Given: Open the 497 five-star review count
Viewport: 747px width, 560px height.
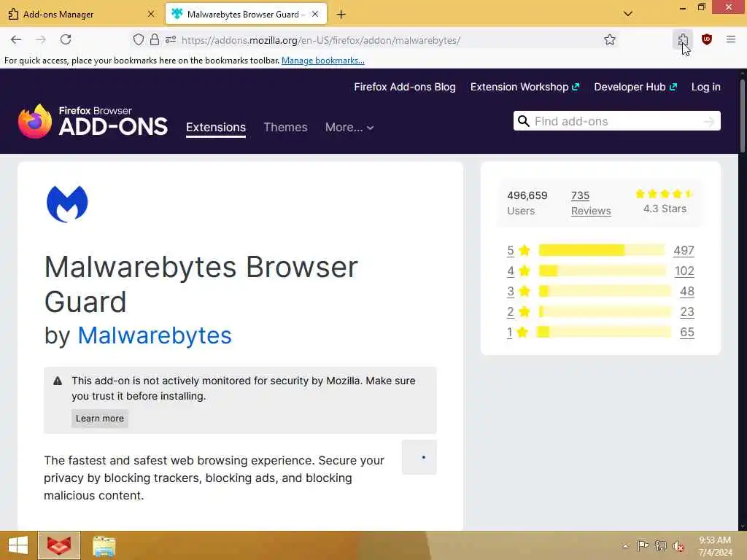Looking at the screenshot, I should coord(684,251).
